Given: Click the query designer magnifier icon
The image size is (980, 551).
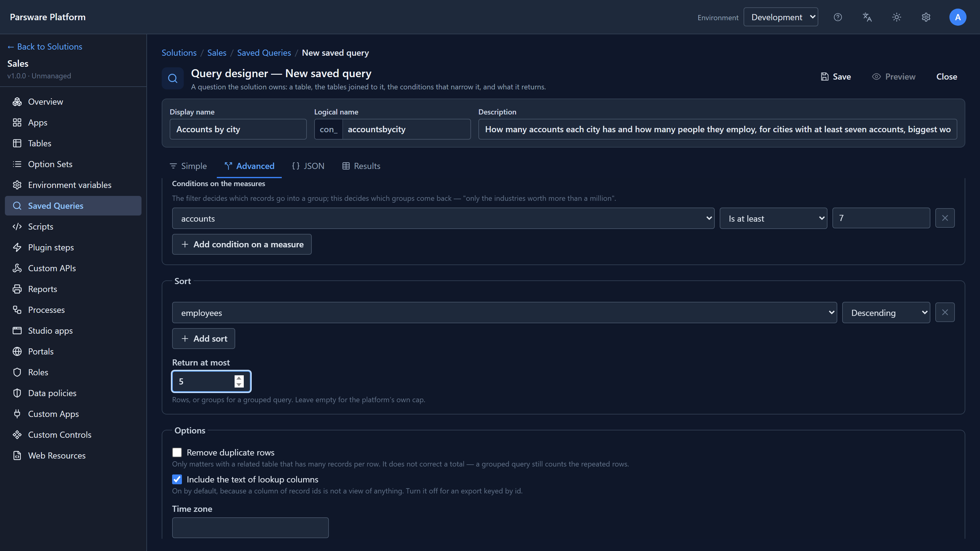Looking at the screenshot, I should pyautogui.click(x=173, y=78).
